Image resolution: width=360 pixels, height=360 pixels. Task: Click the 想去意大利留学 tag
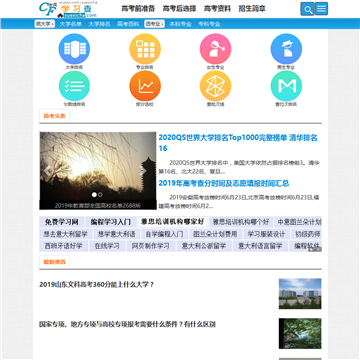click(66, 234)
